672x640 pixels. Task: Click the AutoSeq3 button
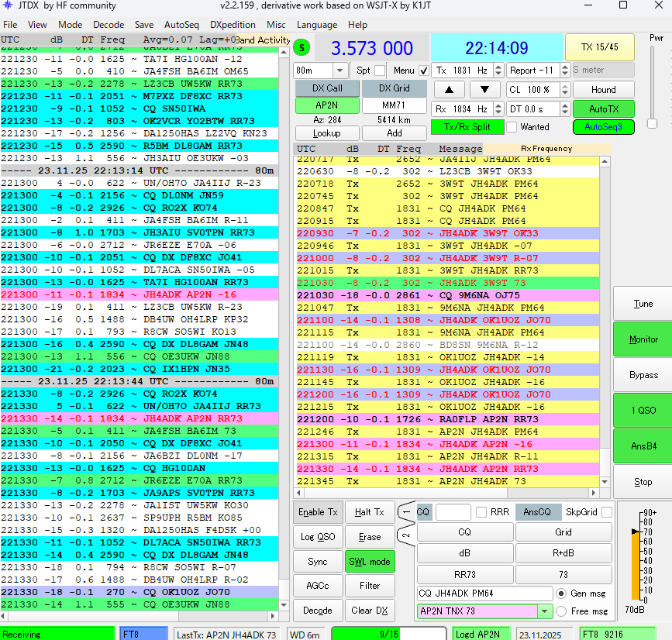603,127
